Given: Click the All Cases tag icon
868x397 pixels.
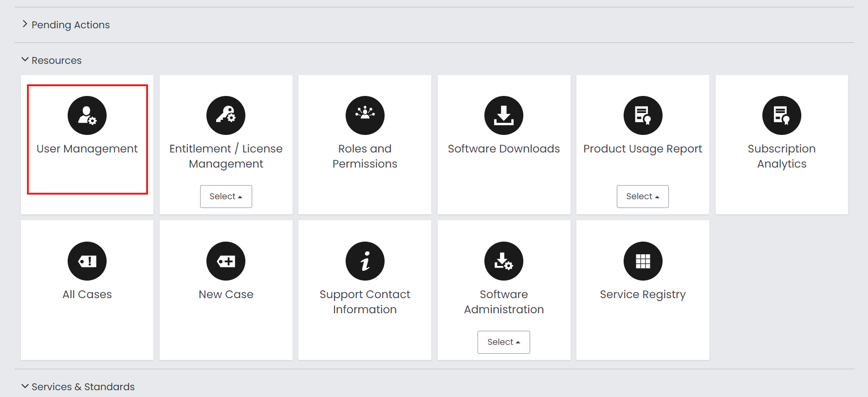Looking at the screenshot, I should 87,261.
